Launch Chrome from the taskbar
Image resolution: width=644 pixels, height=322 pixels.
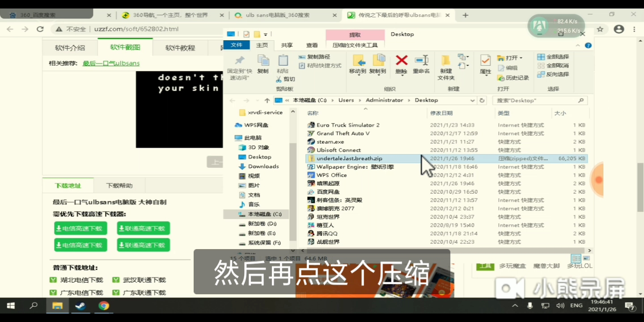click(104, 306)
